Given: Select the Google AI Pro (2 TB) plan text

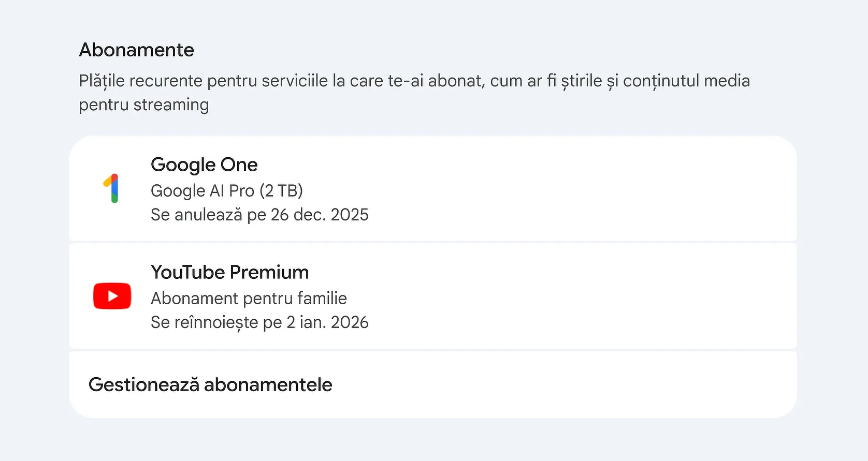Looking at the screenshot, I should click(x=226, y=191).
